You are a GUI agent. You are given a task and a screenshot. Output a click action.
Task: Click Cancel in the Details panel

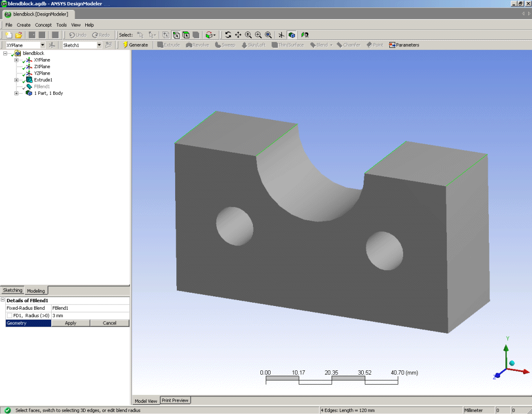click(109, 323)
